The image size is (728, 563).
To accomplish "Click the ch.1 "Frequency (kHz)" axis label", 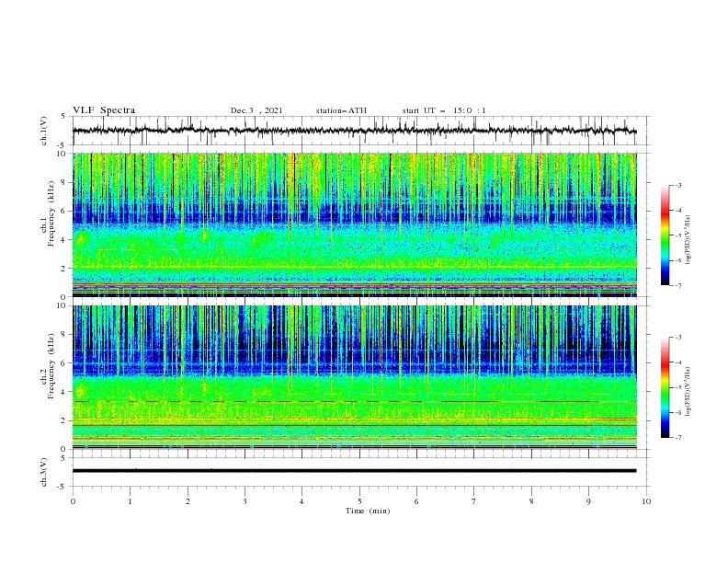I will click(51, 213).
